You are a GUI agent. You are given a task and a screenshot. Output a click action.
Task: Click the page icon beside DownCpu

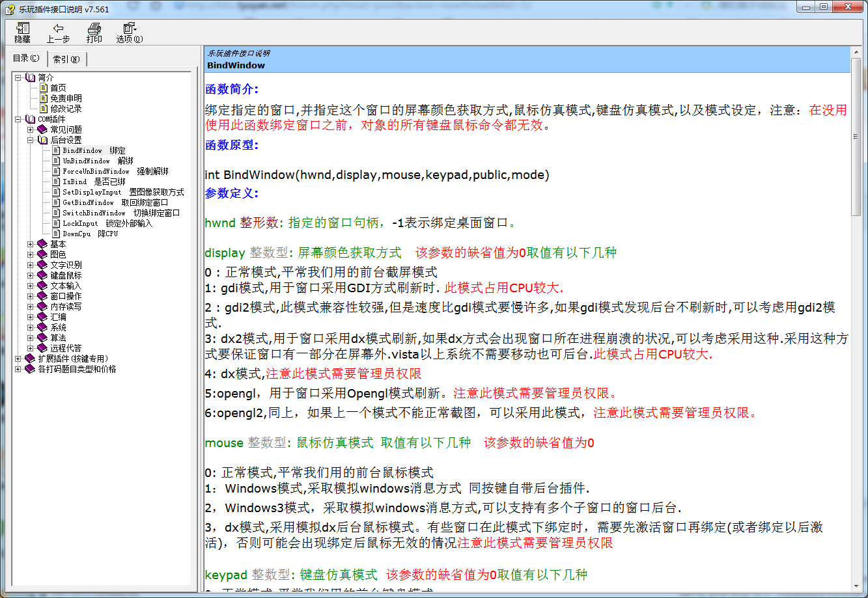[56, 234]
